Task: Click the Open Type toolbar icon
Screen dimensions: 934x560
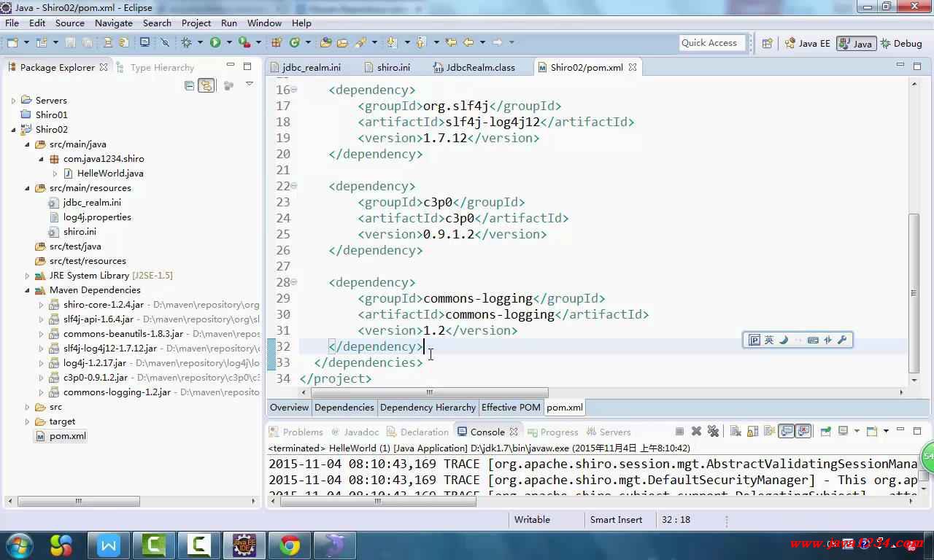Action: [x=325, y=43]
